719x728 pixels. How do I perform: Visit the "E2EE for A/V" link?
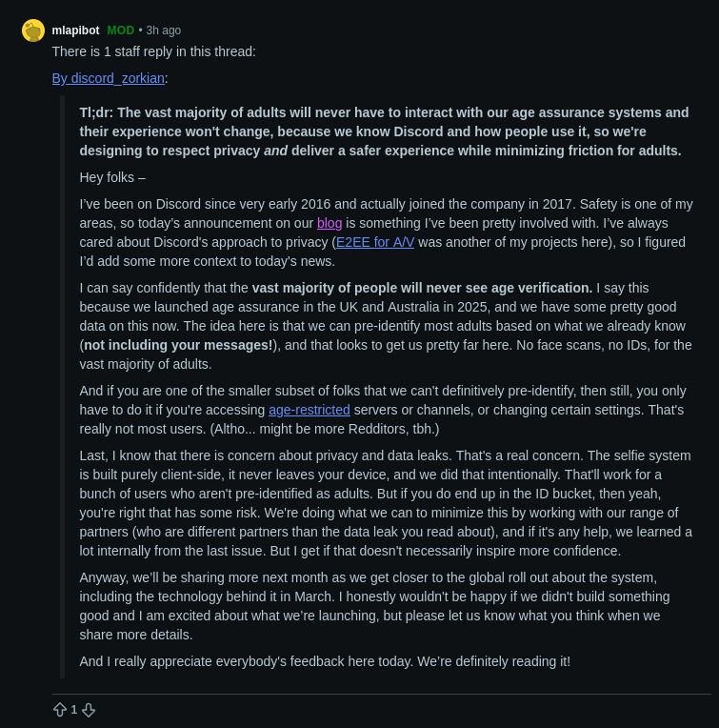(x=375, y=242)
